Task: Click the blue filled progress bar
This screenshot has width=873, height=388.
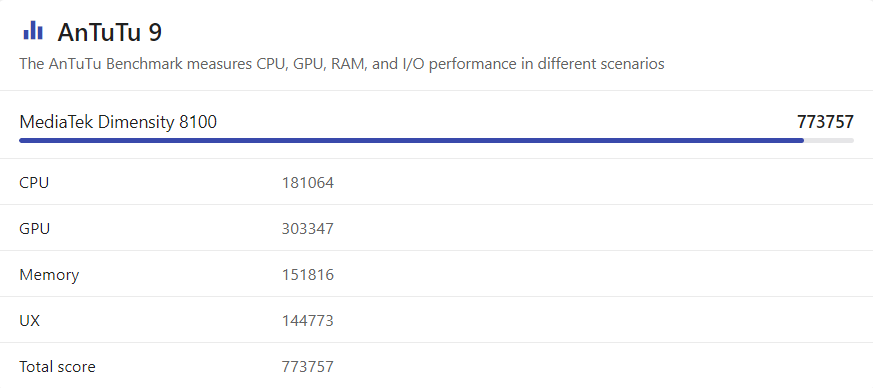Action: click(x=411, y=141)
